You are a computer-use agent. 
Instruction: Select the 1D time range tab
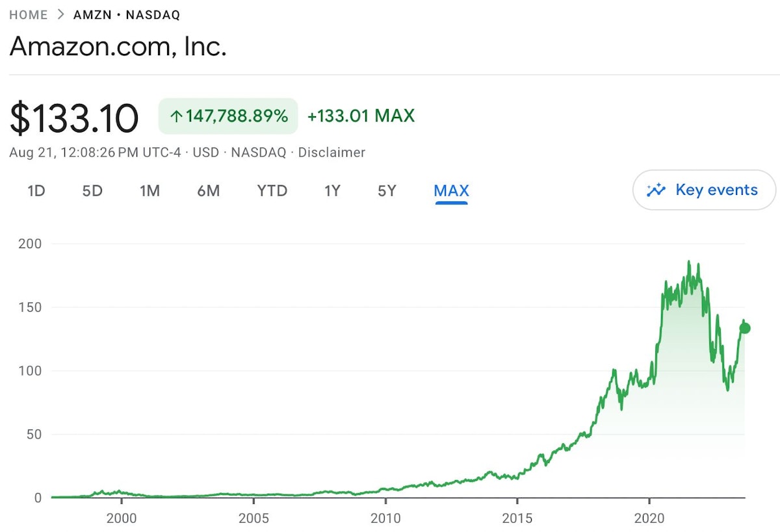[36, 191]
